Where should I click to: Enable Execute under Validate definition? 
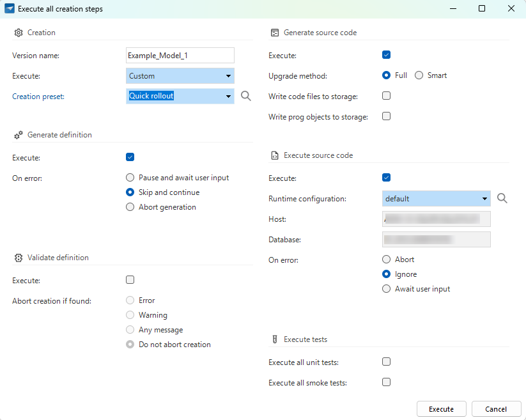[130, 280]
